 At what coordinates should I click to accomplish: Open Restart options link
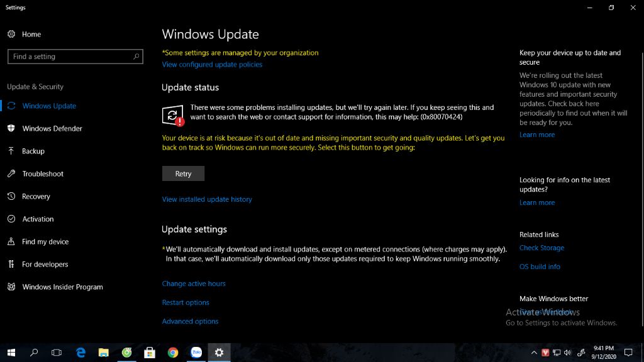[x=186, y=302]
